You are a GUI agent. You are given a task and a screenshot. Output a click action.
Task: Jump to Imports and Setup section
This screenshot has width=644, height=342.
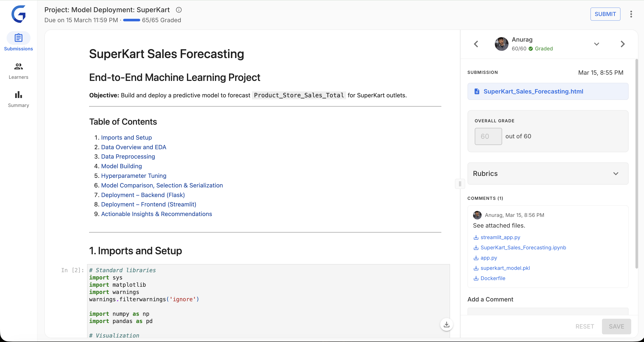tap(126, 137)
